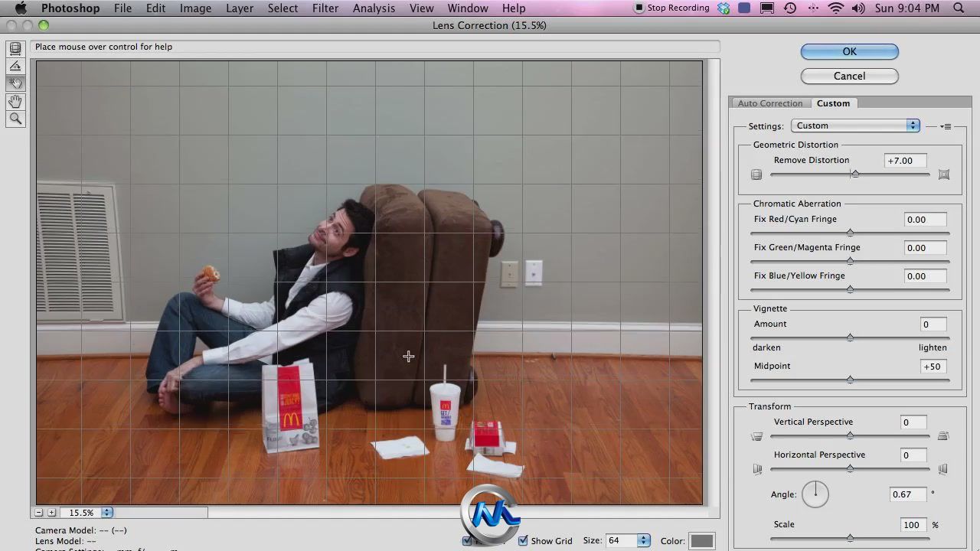Click the Fix Red/Cyan Fringe value field

tap(925, 220)
